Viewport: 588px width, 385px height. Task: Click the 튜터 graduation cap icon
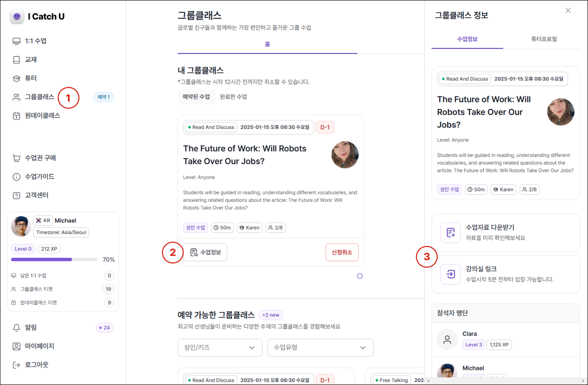16,78
